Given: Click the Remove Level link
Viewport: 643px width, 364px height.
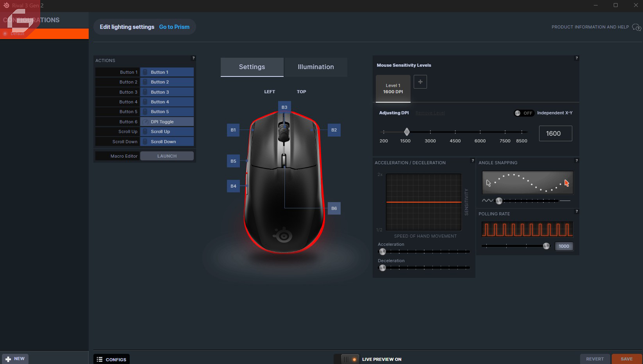Looking at the screenshot, I should point(430,113).
